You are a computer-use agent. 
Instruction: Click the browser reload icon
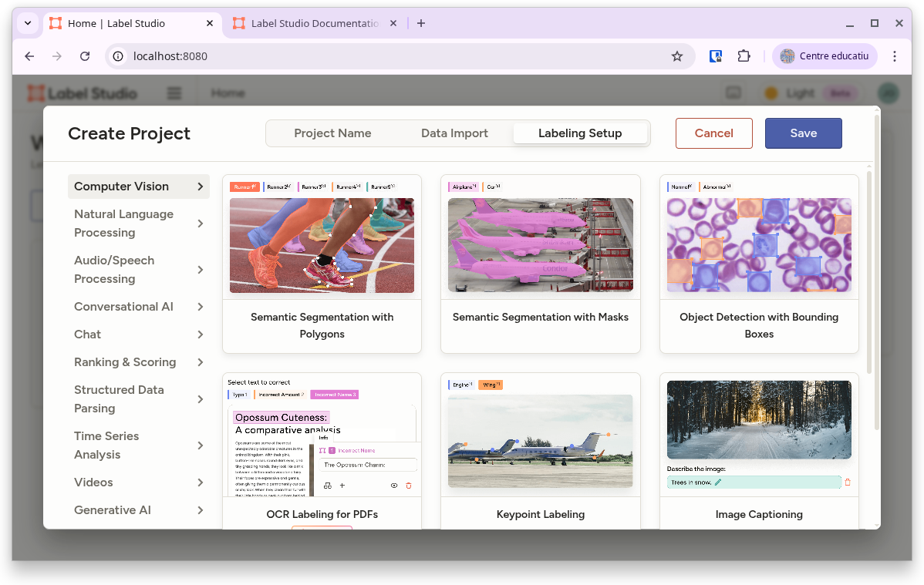coord(85,56)
